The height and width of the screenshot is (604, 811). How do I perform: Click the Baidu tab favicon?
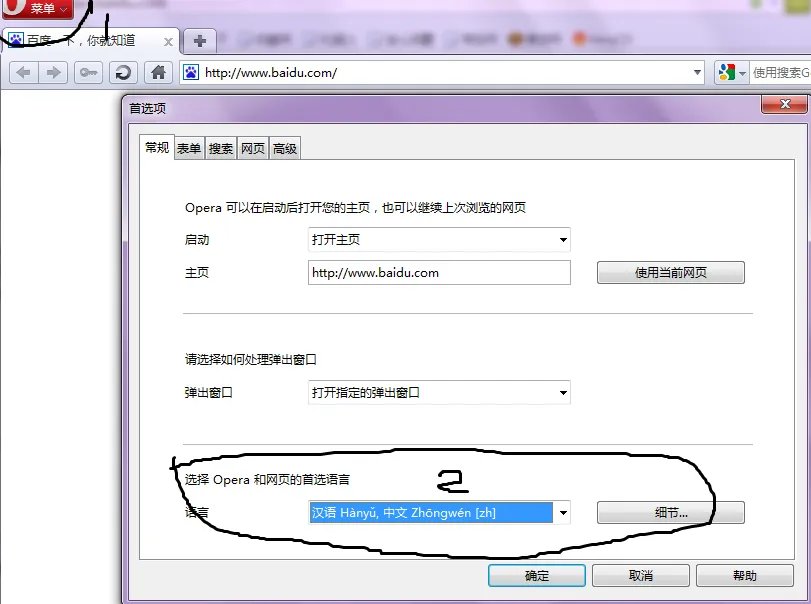pyautogui.click(x=14, y=40)
